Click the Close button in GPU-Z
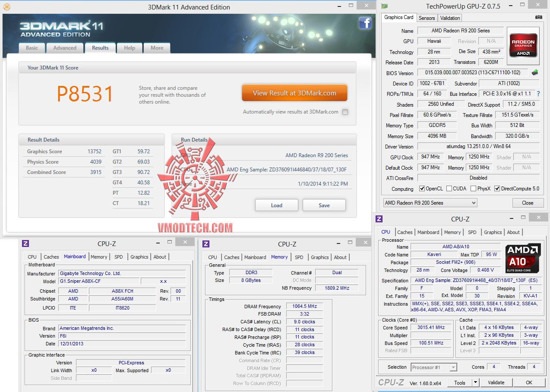 [x=528, y=203]
